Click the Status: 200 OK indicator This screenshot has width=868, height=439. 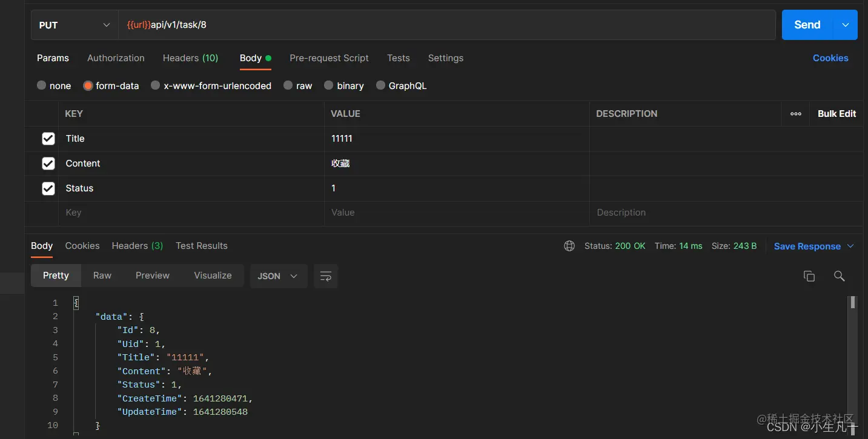tap(615, 246)
